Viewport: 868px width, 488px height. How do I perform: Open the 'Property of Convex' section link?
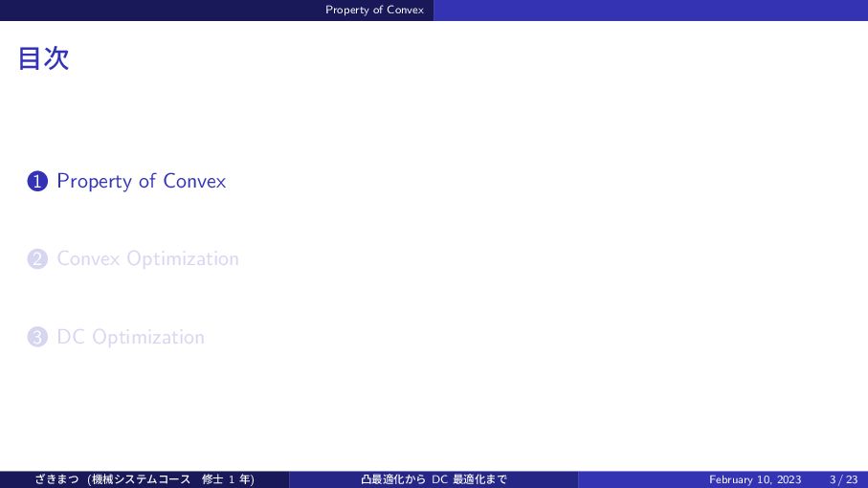(x=142, y=182)
